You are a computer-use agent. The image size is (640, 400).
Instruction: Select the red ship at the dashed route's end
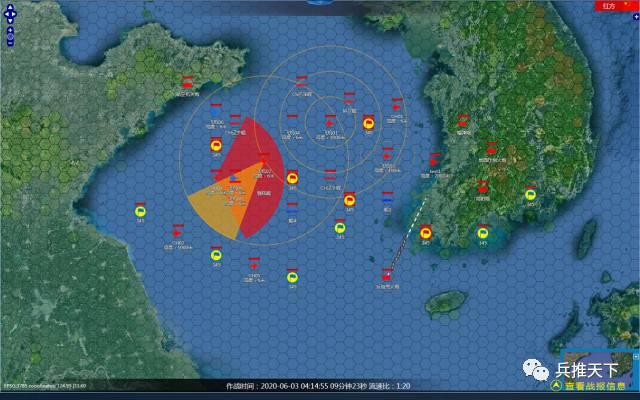(387, 278)
